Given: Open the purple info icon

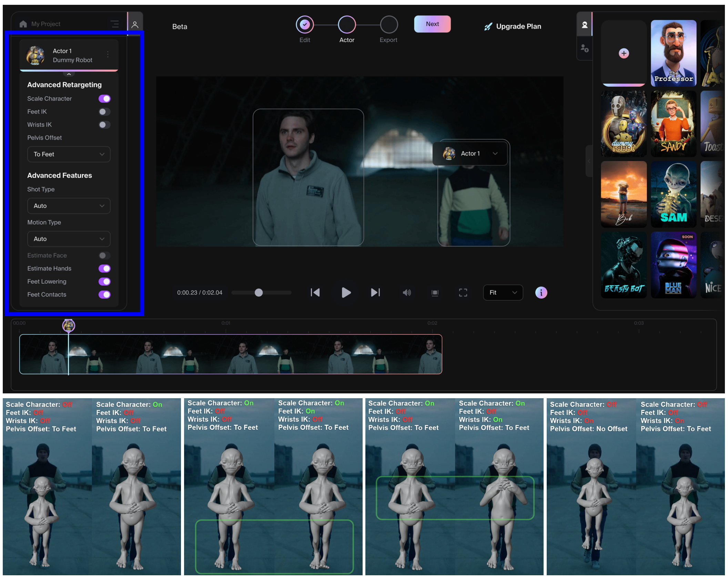Looking at the screenshot, I should pos(541,292).
